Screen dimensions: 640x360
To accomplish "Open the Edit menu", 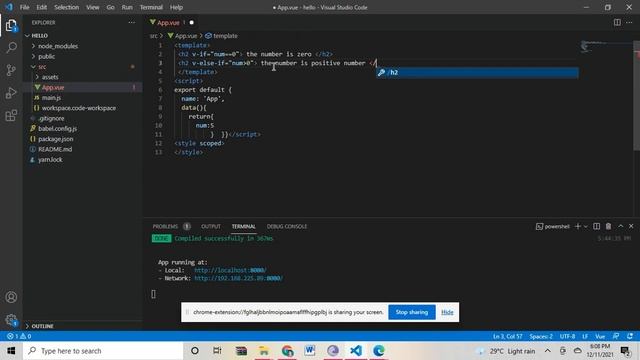I will pyautogui.click(x=42, y=7).
